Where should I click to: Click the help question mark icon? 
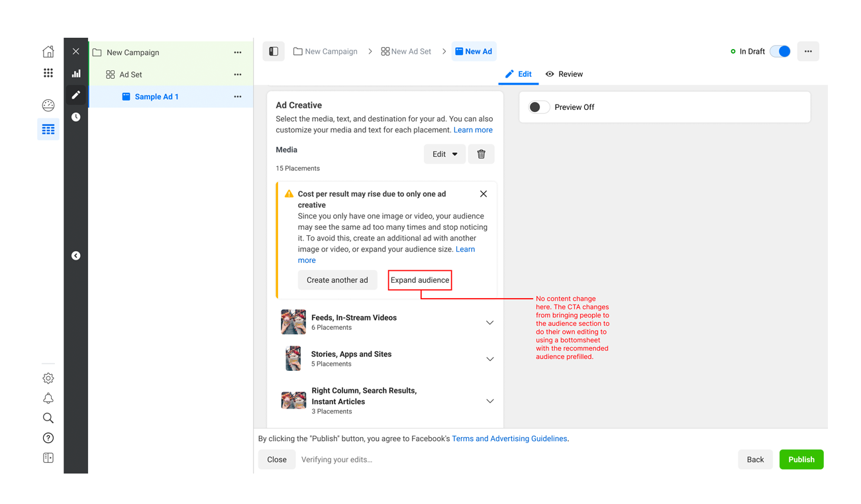[x=48, y=438]
